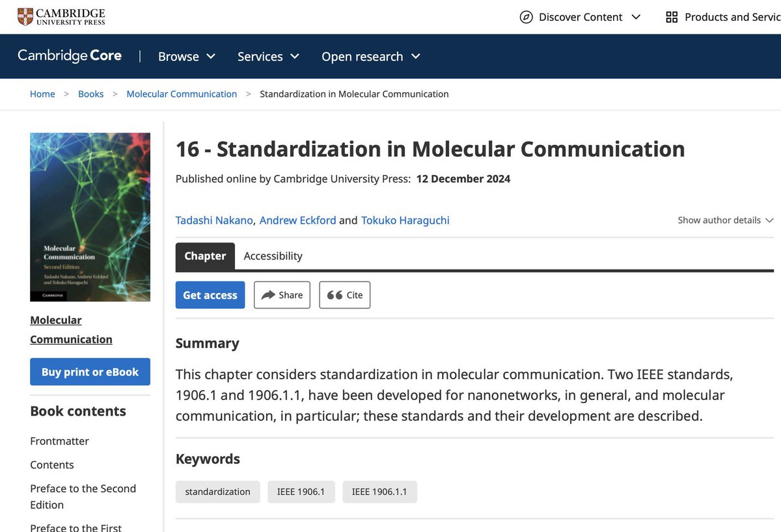The height and width of the screenshot is (532, 781).
Task: Go to the Home breadcrumb
Action: pos(42,94)
